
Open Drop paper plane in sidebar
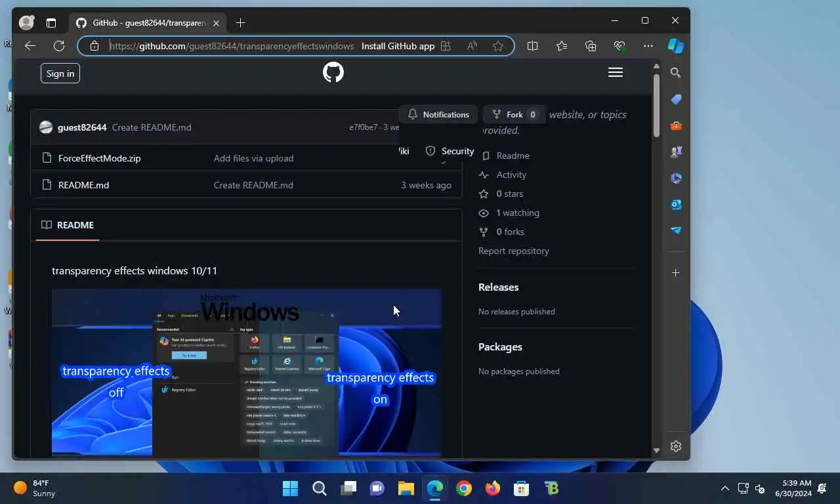676,230
